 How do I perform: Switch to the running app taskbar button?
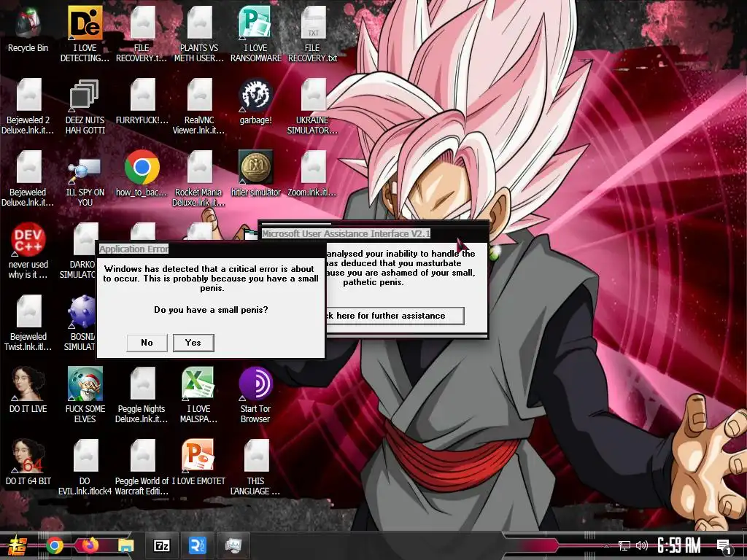233,545
